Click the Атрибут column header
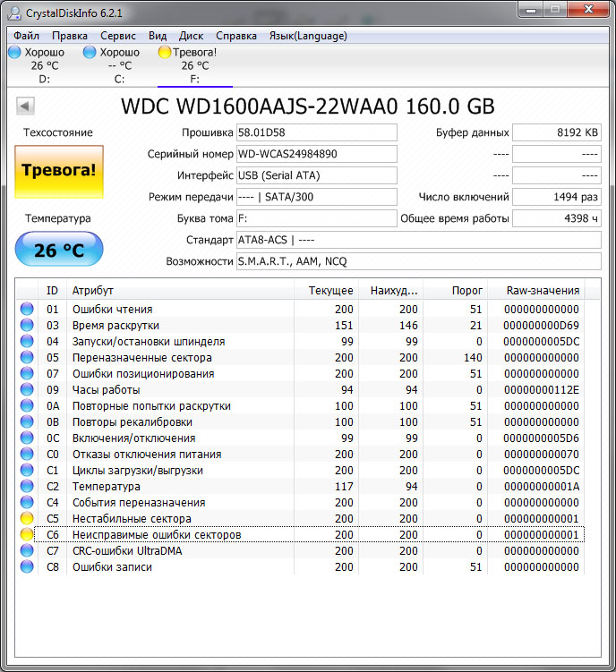 [180, 290]
